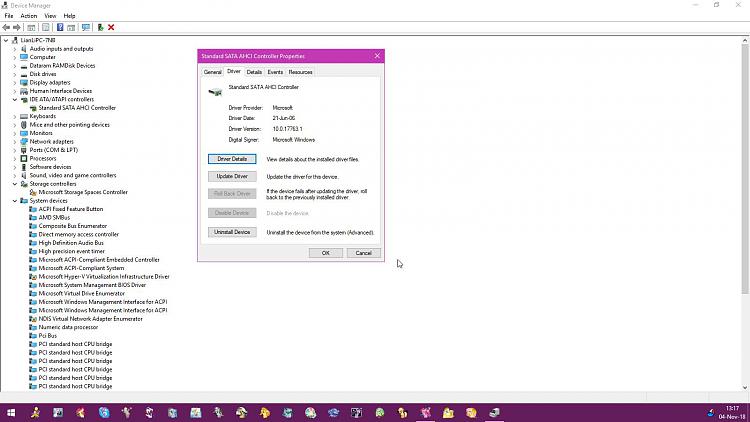The image size is (750, 422).
Task: Collapse IDE ATA/ATAPI controllers category
Action: (15, 100)
